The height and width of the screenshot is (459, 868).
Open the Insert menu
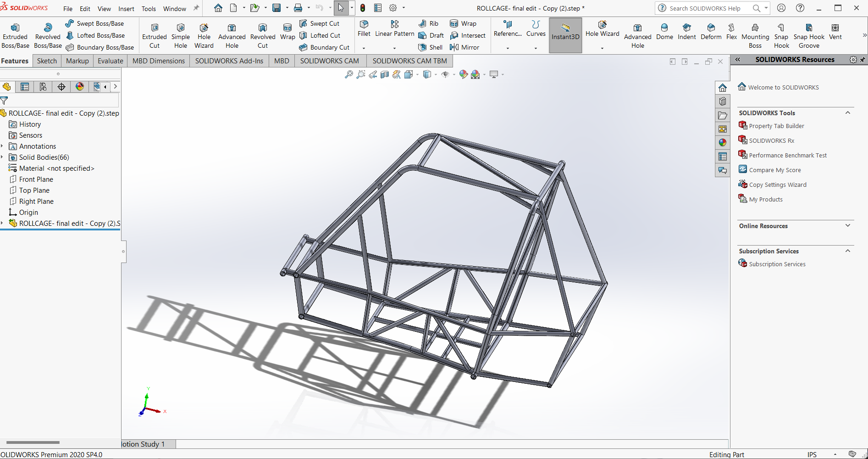tap(126, 9)
